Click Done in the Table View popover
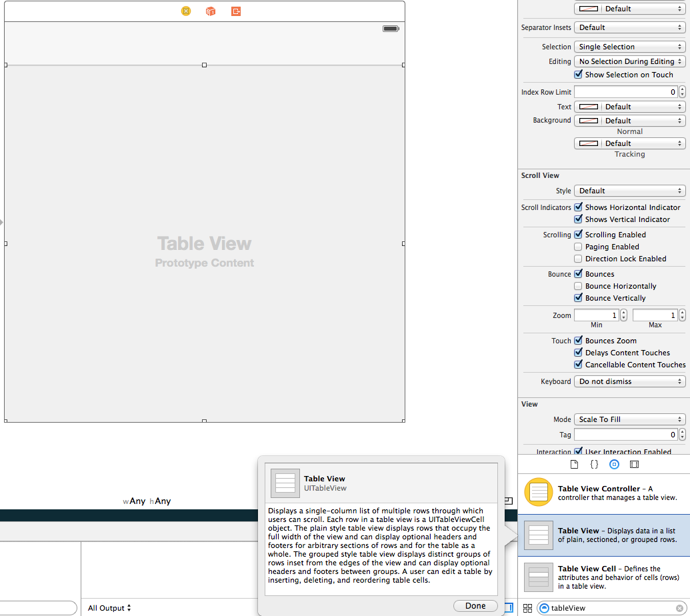Image resolution: width=690 pixels, height=616 pixels. tap(475, 606)
